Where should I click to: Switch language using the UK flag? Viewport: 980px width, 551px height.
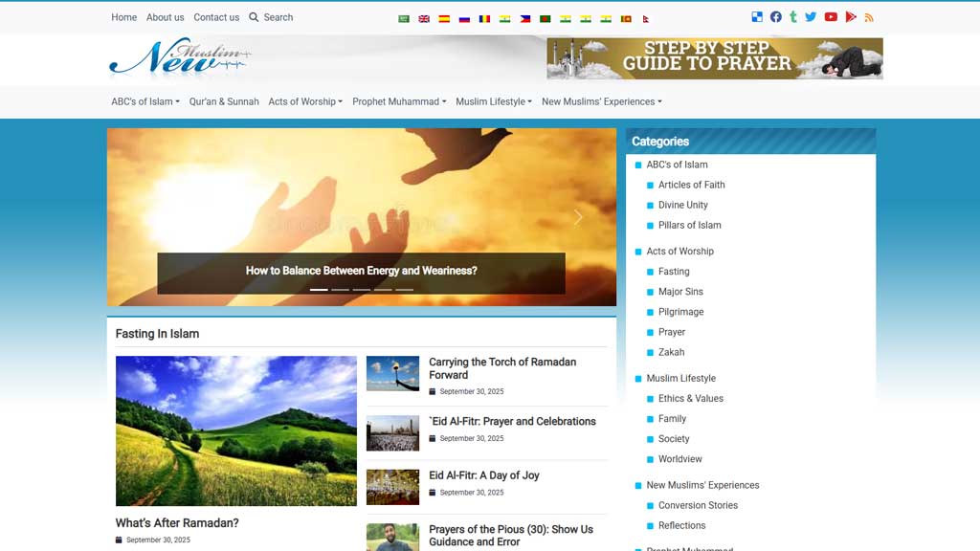(x=424, y=18)
